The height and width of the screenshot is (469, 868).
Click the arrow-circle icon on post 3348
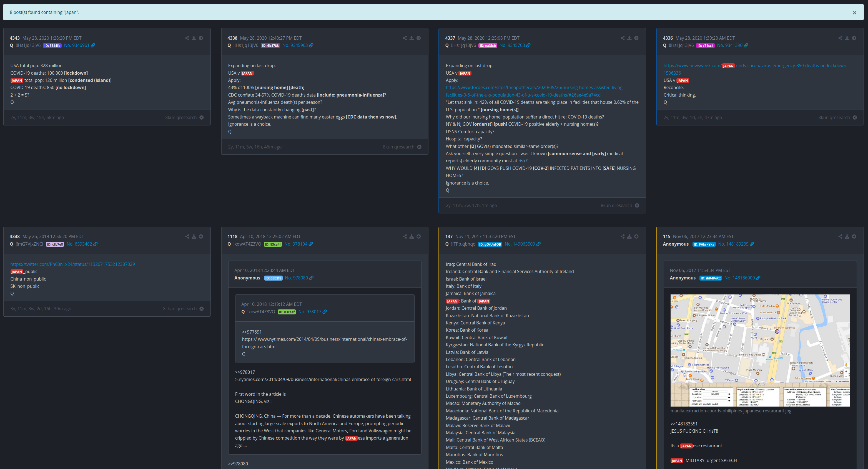201,237
